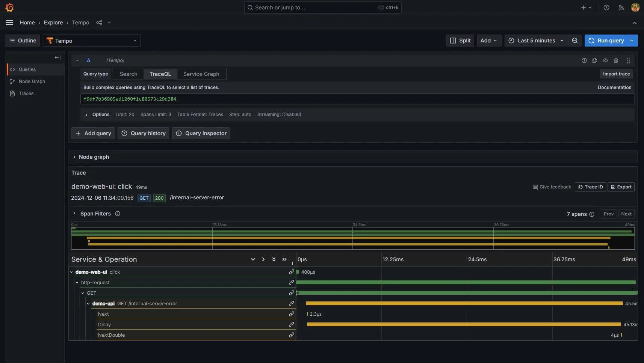Open the Tempo data source dropdown

tap(92, 41)
